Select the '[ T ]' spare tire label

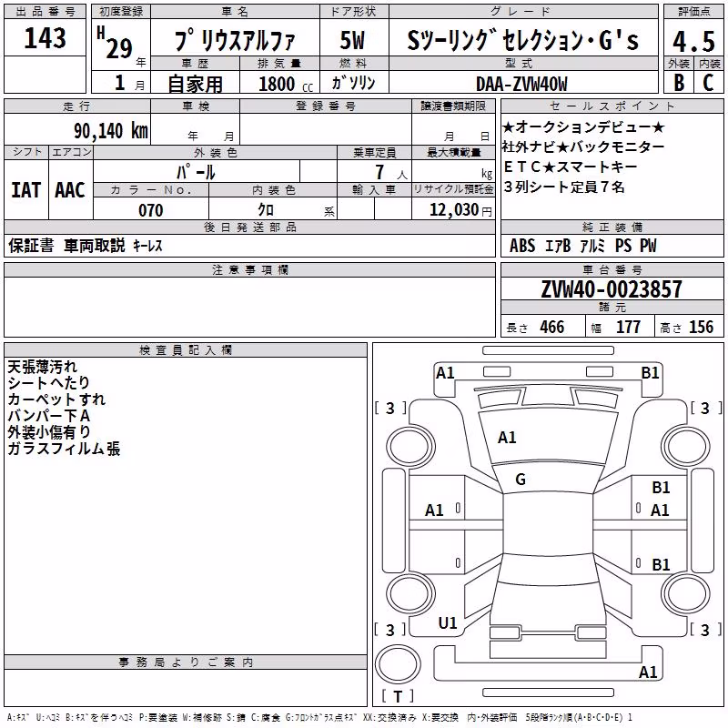(x=398, y=696)
